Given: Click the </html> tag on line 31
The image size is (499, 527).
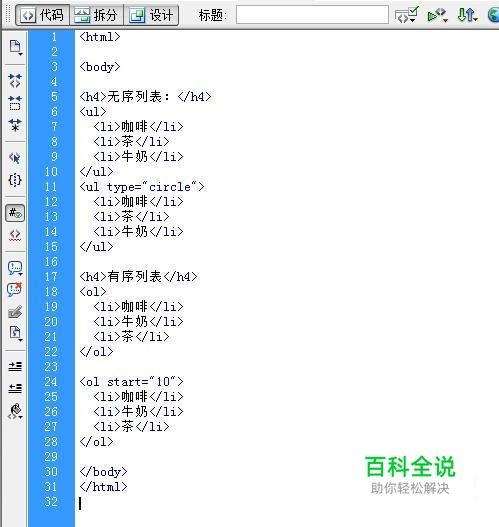Looking at the screenshot, I should click(103, 487).
